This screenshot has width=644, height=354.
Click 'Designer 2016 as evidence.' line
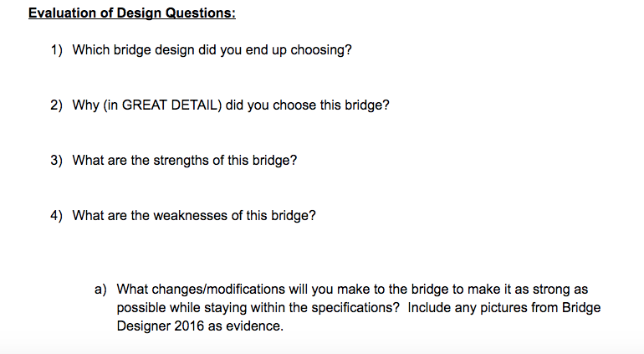tap(200, 326)
